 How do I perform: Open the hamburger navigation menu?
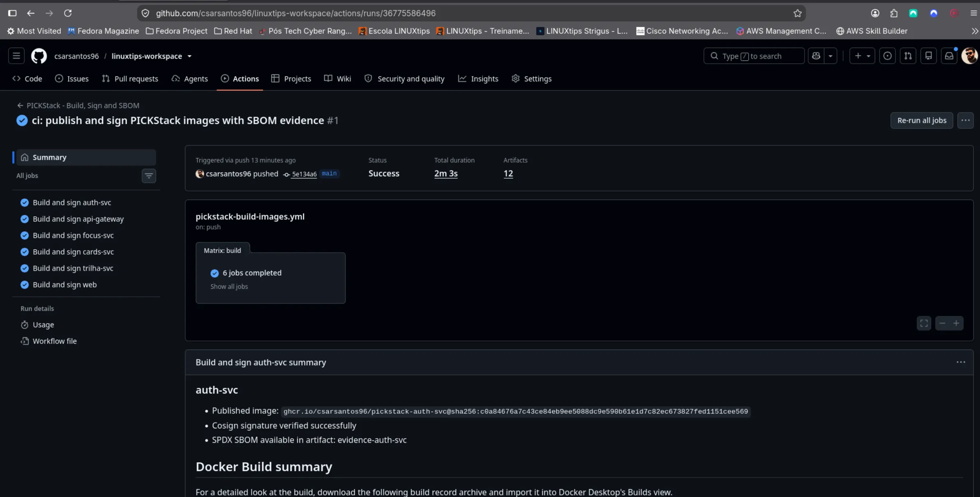16,56
